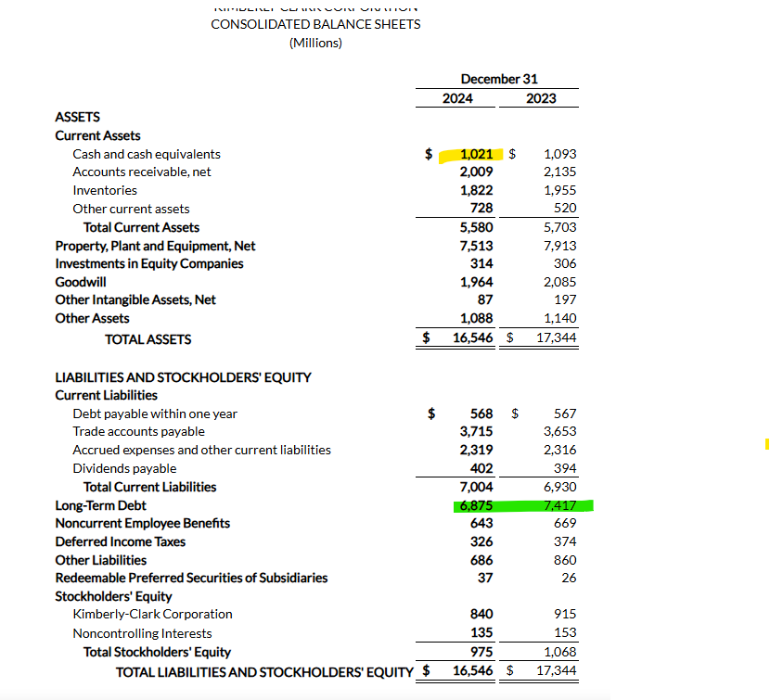This screenshot has width=770, height=700.
Task: Click the "Goodwill" row label
Action: pos(81,282)
